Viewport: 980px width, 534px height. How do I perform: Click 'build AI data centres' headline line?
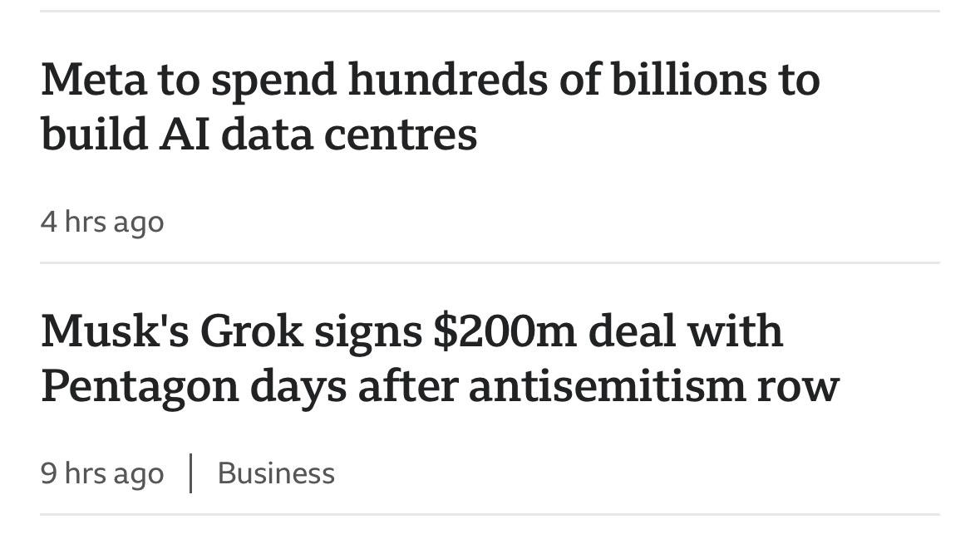259,135
